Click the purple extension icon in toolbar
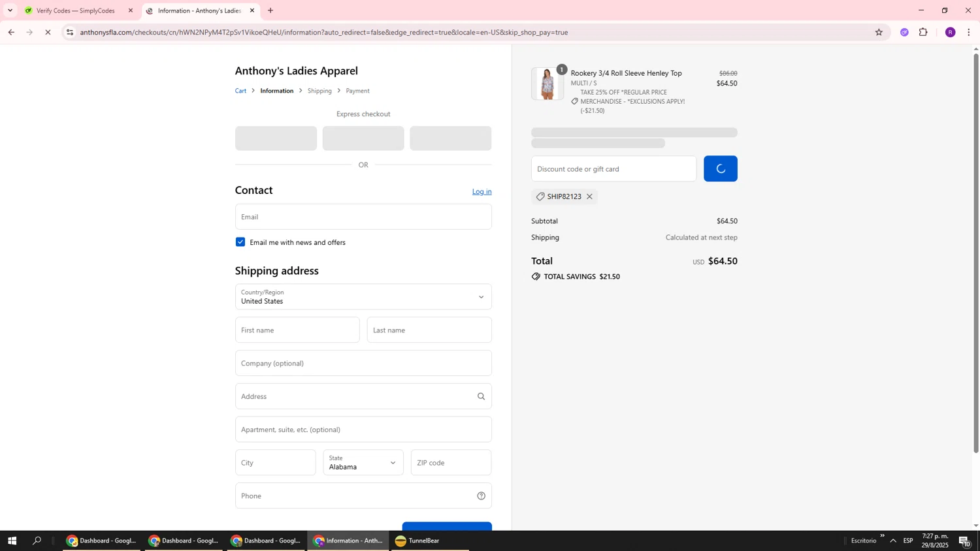The height and width of the screenshot is (551, 980). click(x=904, y=32)
